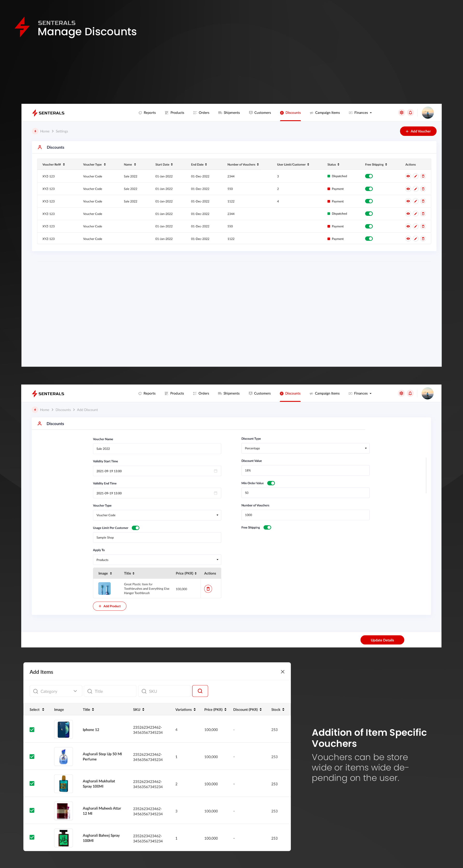Click the pencil edit icon in first voucher row
The width and height of the screenshot is (463, 868).
[415, 176]
